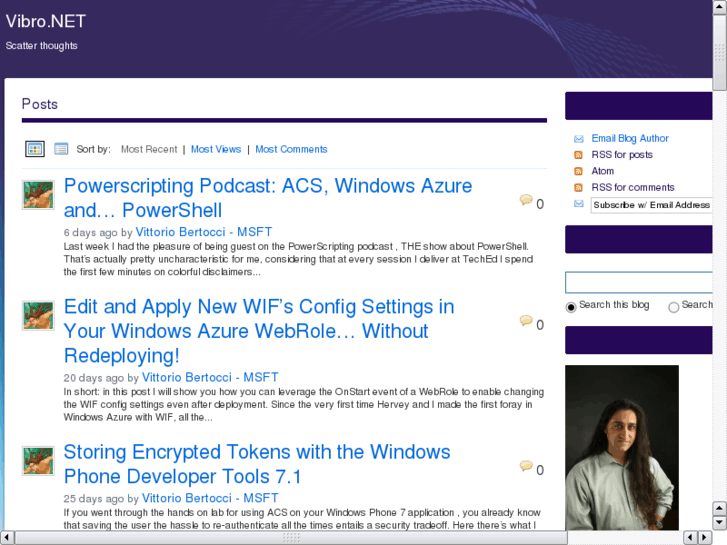Viewport: 727px width, 545px height.
Task: Switch to the grid thumbnail view icon
Action: coord(35,149)
